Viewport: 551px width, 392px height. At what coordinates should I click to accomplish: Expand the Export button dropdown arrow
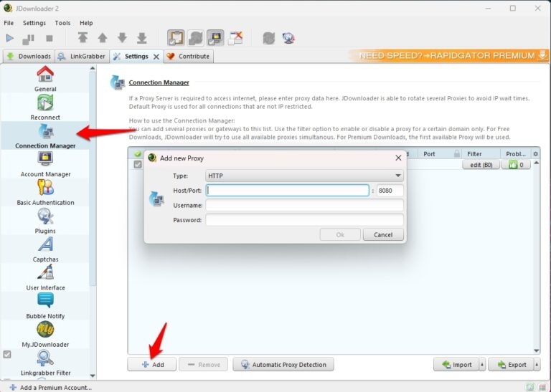pos(537,365)
